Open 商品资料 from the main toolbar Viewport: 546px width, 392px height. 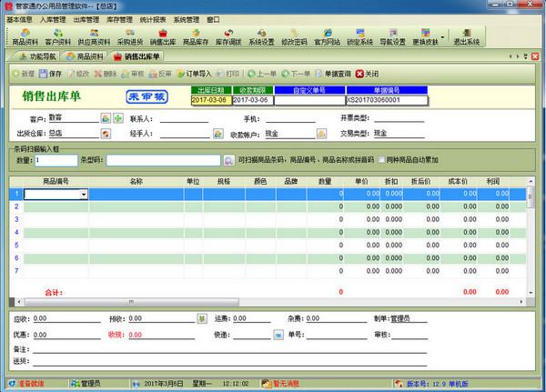pos(25,36)
